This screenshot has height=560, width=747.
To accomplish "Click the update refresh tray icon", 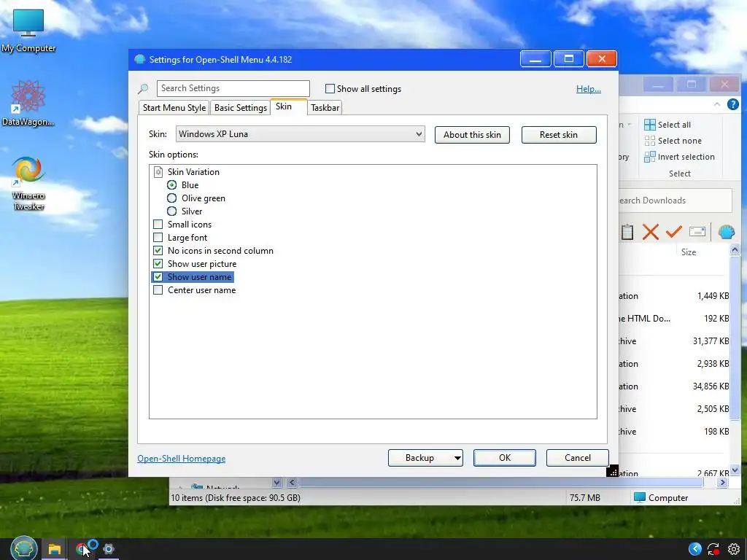I will click(x=713, y=549).
